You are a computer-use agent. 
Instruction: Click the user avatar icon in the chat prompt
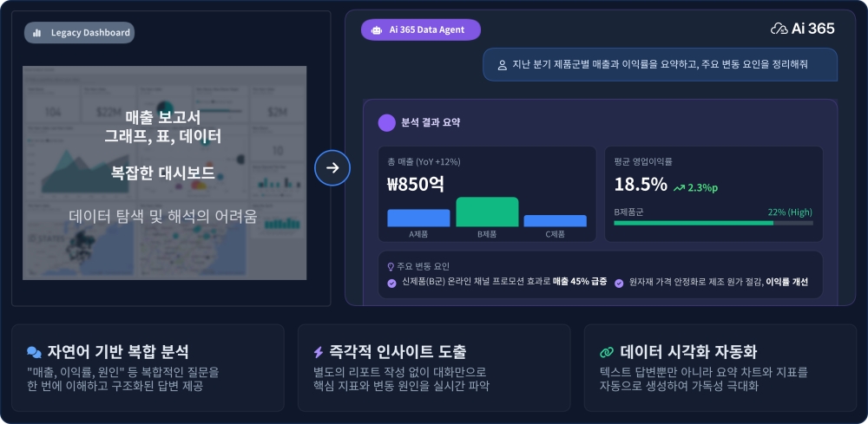click(502, 65)
